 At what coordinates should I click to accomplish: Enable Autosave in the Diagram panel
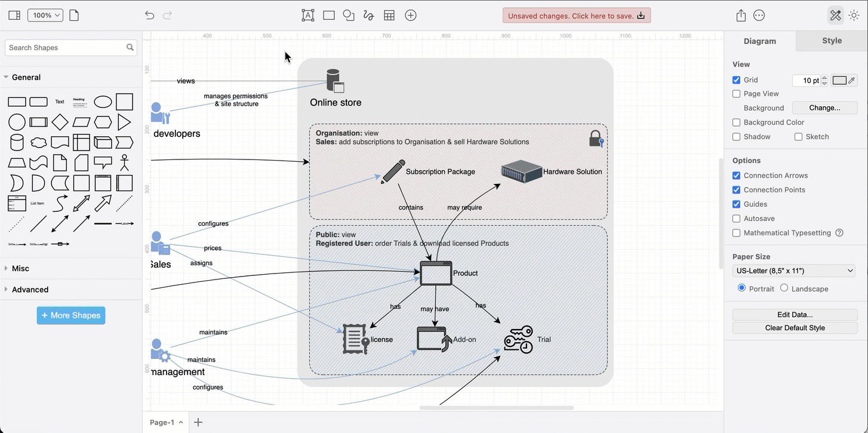tap(736, 218)
